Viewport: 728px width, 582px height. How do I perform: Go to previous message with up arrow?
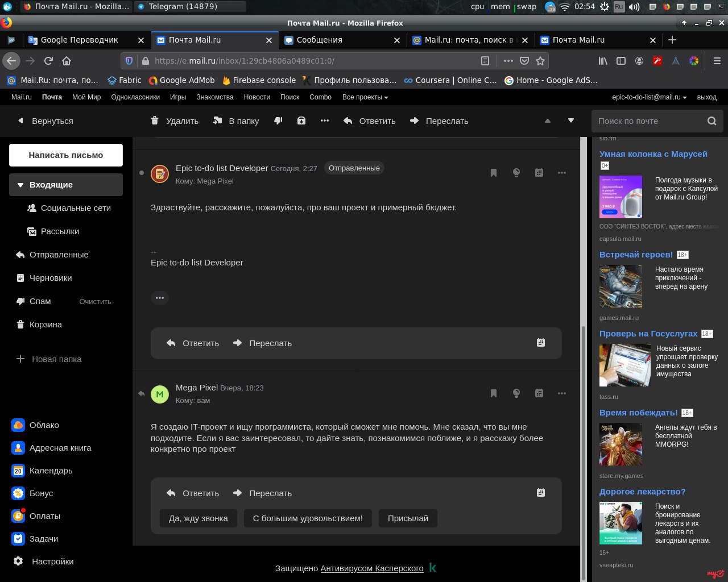(548, 120)
